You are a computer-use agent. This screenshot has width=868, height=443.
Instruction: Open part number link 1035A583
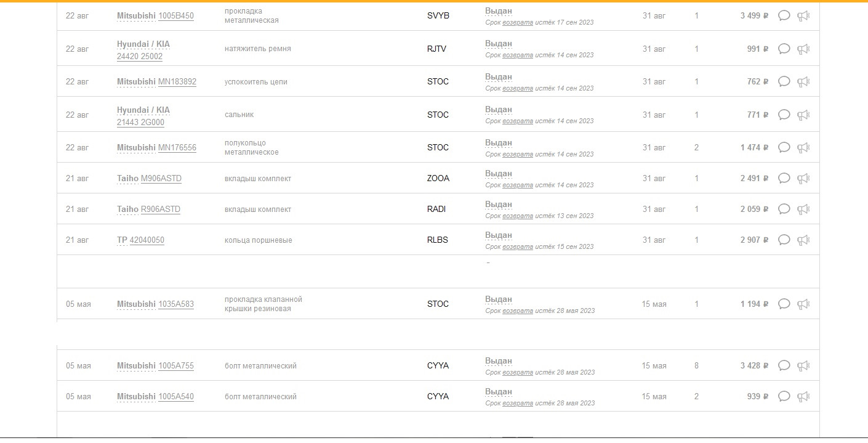click(176, 304)
